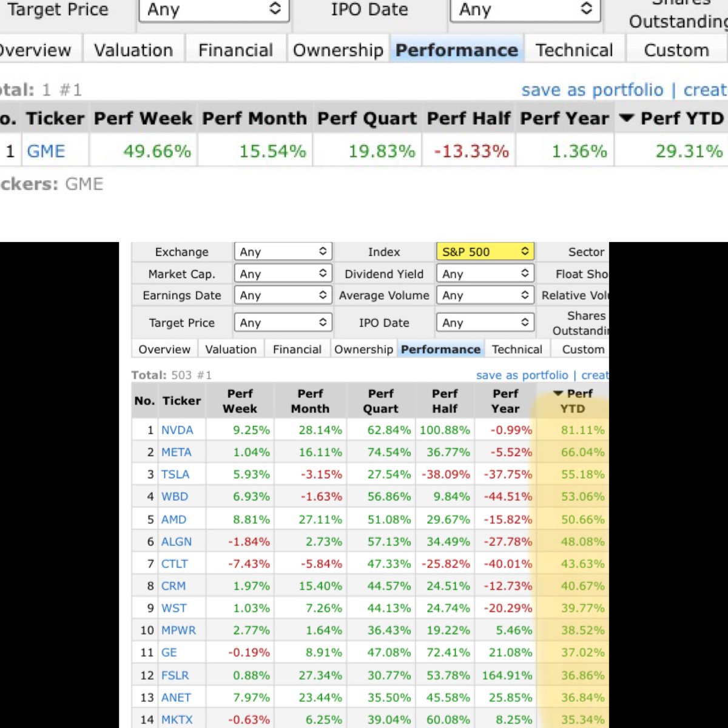This screenshot has height=728, width=728.
Task: Open the FSLR ticker link
Action: tap(175, 675)
